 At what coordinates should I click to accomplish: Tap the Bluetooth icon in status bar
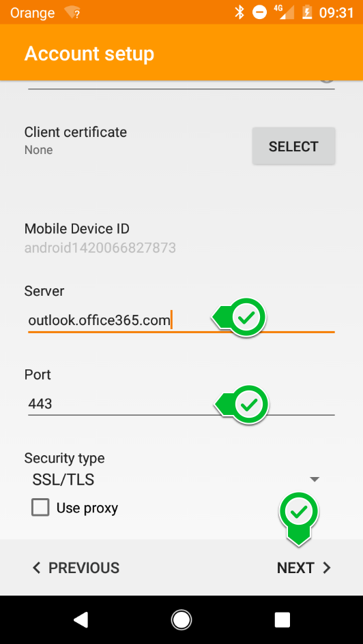point(239,12)
